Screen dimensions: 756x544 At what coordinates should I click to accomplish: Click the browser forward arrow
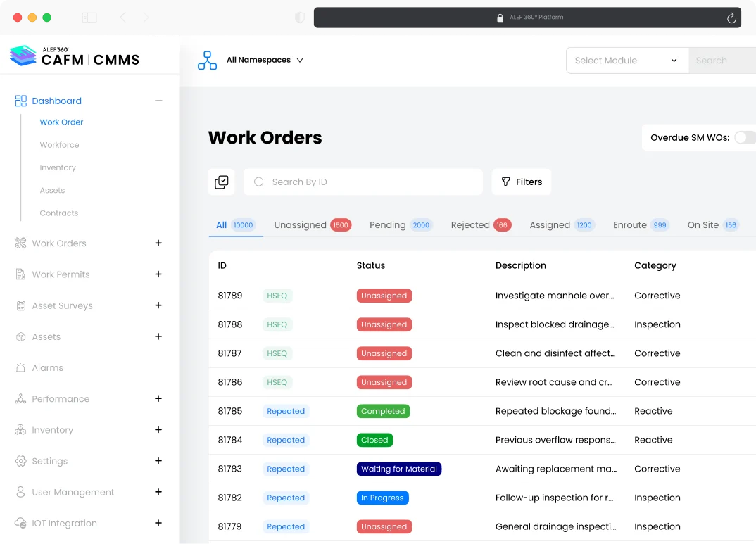146,18
